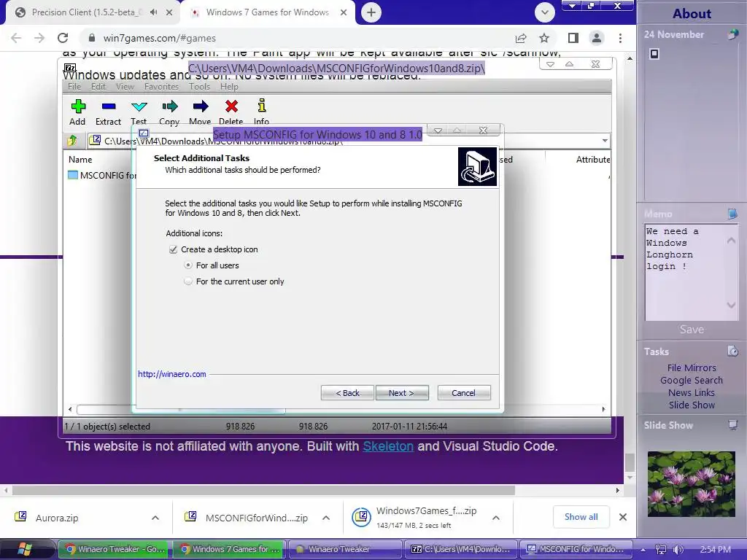Select For all users radio option
The image size is (747, 560).
188,265
